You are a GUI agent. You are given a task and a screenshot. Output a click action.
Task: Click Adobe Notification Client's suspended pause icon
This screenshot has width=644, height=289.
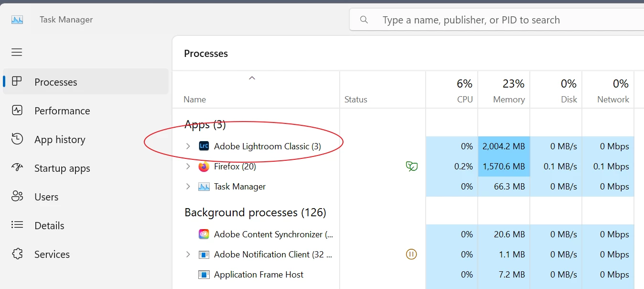click(411, 255)
